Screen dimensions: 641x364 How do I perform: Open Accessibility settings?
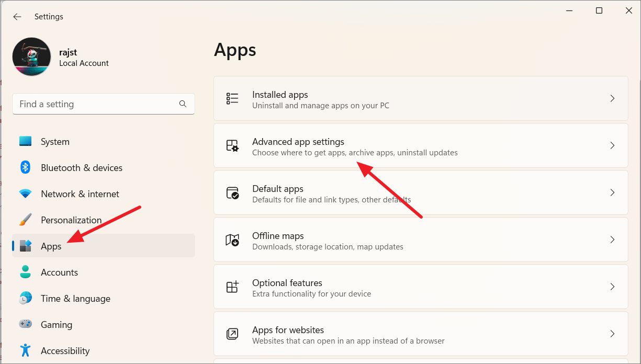[104, 351]
